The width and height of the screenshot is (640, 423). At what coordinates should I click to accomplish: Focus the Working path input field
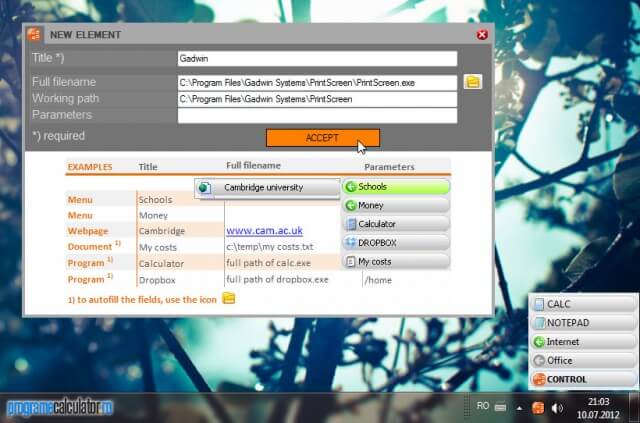pyautogui.click(x=317, y=99)
